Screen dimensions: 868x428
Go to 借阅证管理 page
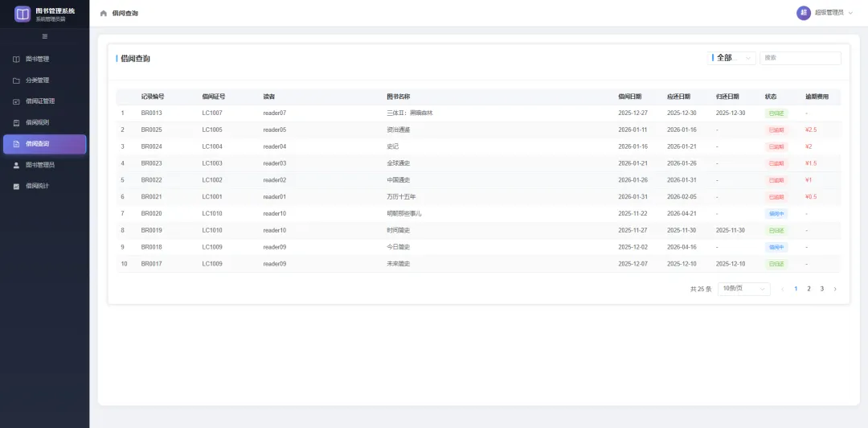44,101
